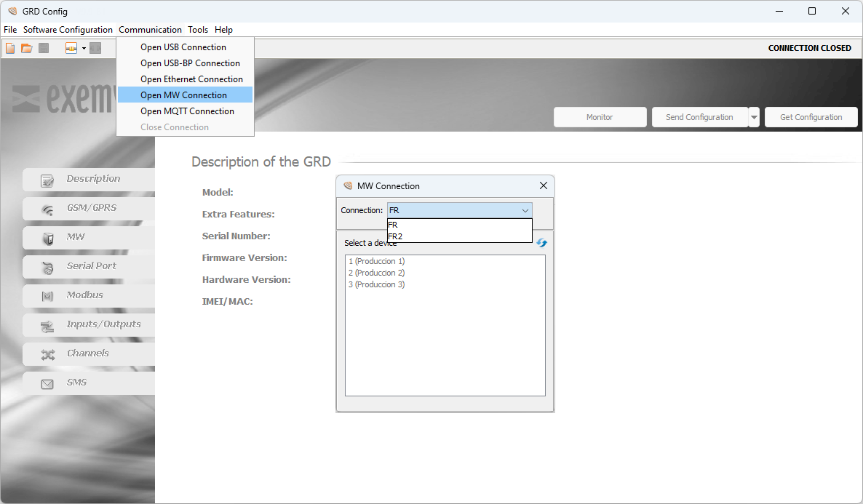Click the GSM/GPRS wireless signal icon
The width and height of the screenshot is (863, 504).
(47, 209)
